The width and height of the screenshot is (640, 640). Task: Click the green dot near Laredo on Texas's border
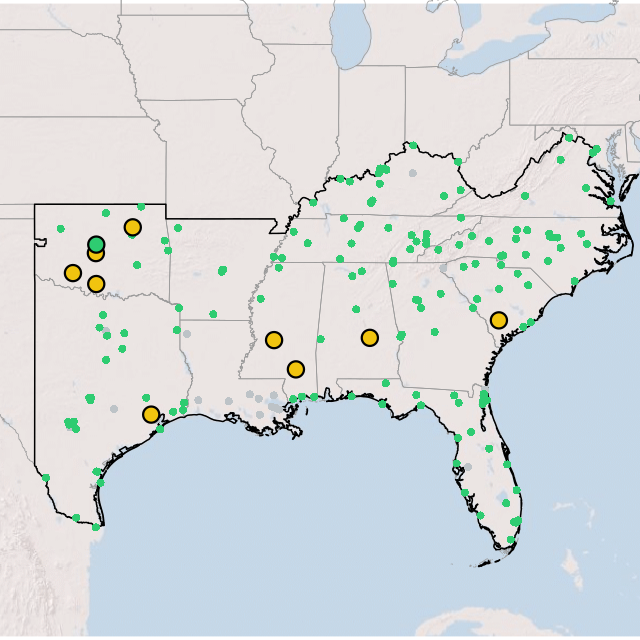point(46,478)
